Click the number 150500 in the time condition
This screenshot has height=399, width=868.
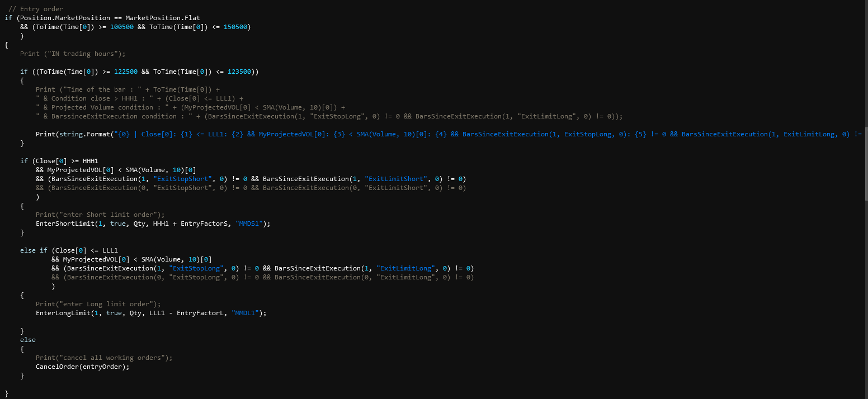(237, 27)
